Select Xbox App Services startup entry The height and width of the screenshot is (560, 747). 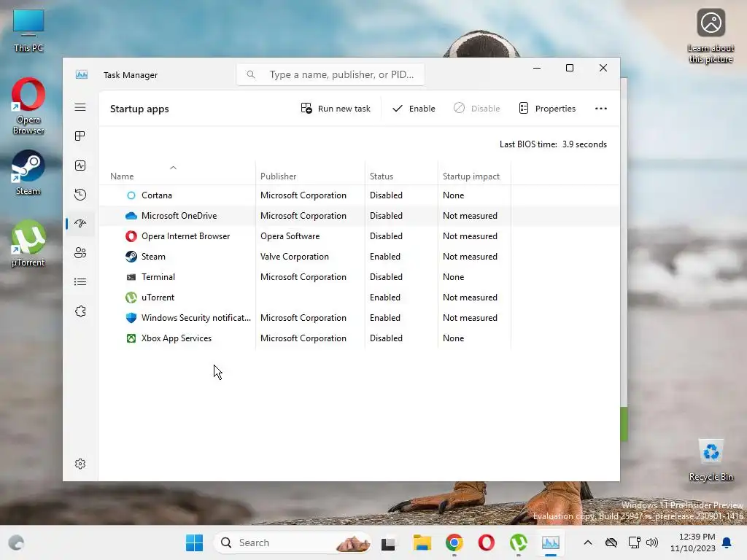[x=359, y=338]
